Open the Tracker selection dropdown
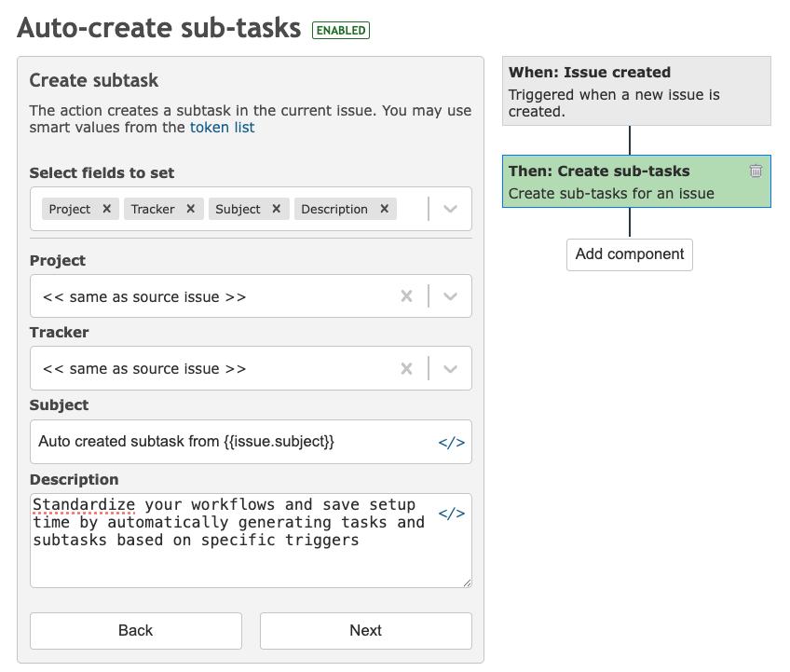The height and width of the screenshot is (672, 790). pyautogui.click(x=451, y=368)
